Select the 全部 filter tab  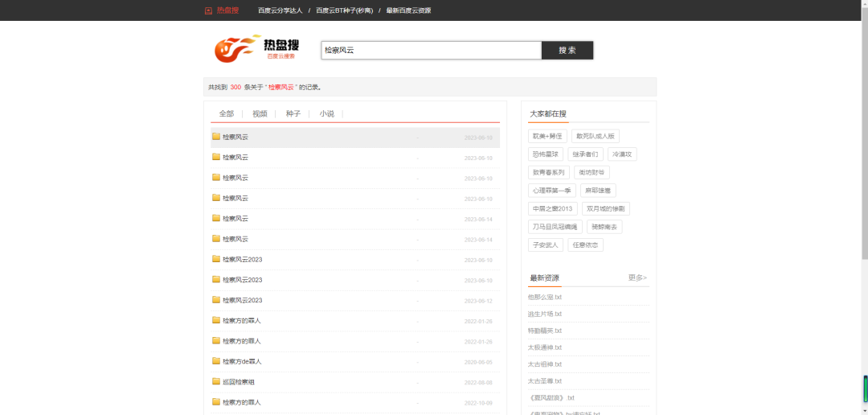pyautogui.click(x=227, y=113)
